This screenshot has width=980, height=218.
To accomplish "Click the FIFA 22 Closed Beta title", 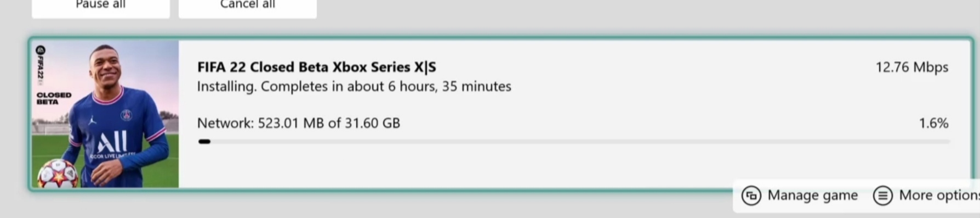I will pyautogui.click(x=317, y=67).
